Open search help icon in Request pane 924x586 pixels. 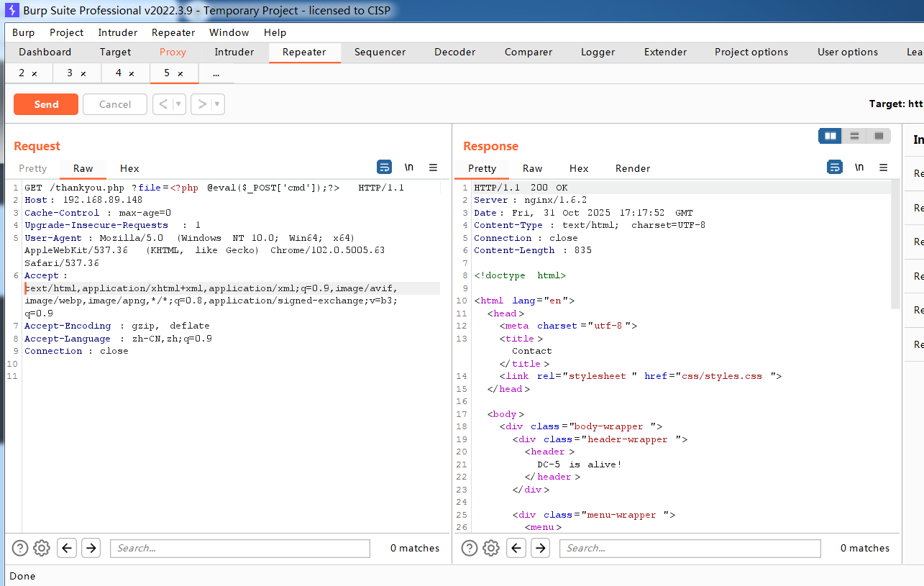[x=20, y=548]
